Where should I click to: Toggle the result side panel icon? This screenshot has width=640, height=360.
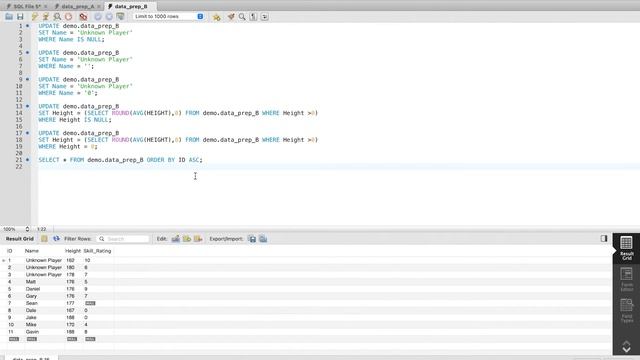click(604, 238)
